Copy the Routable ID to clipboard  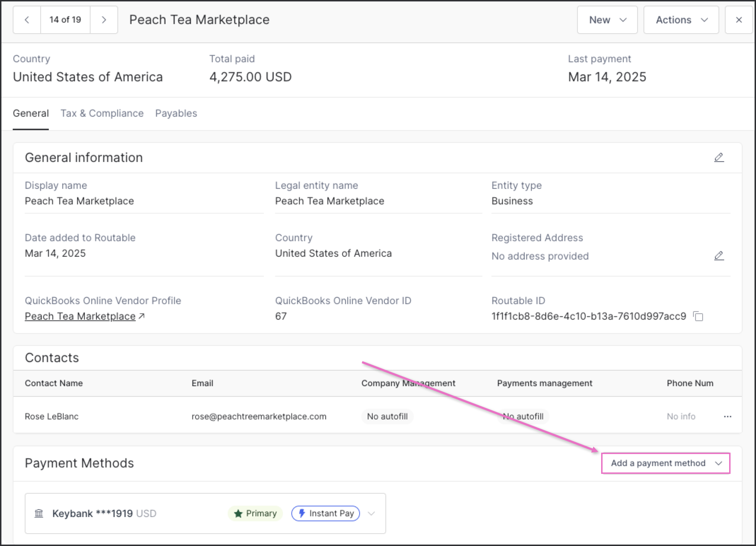(698, 316)
